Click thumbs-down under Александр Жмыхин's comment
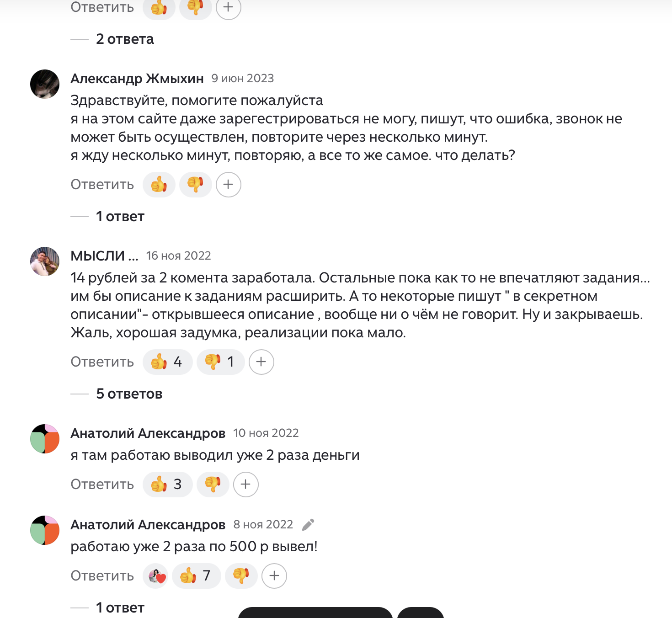Screen dimensions: 672x618 [x=195, y=184]
